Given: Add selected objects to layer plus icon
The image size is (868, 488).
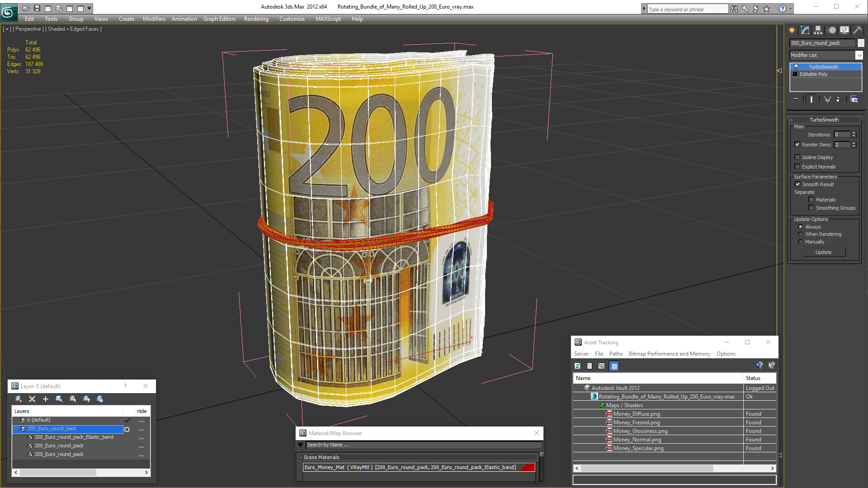Looking at the screenshot, I should [x=46, y=399].
